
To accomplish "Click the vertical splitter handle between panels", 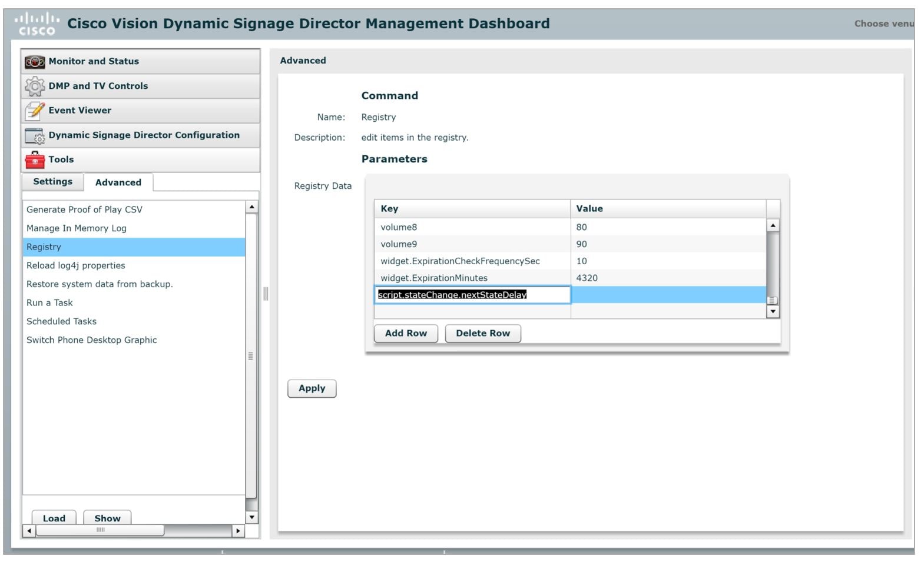I will tap(266, 294).
